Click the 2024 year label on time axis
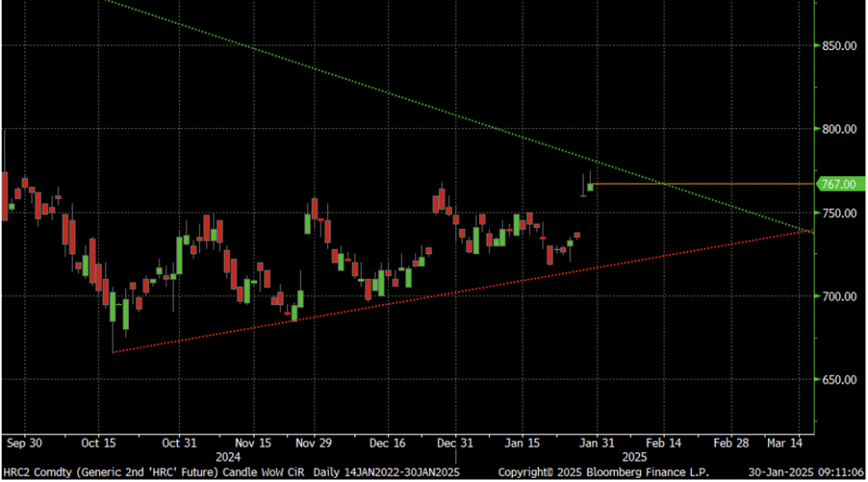 pos(228,457)
